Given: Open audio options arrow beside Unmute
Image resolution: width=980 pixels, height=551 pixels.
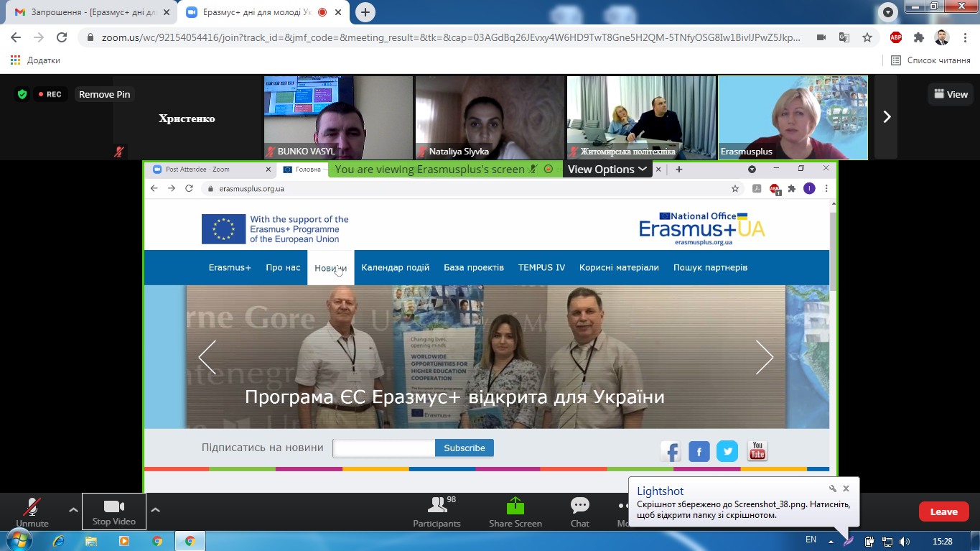Looking at the screenshot, I should coord(73,510).
